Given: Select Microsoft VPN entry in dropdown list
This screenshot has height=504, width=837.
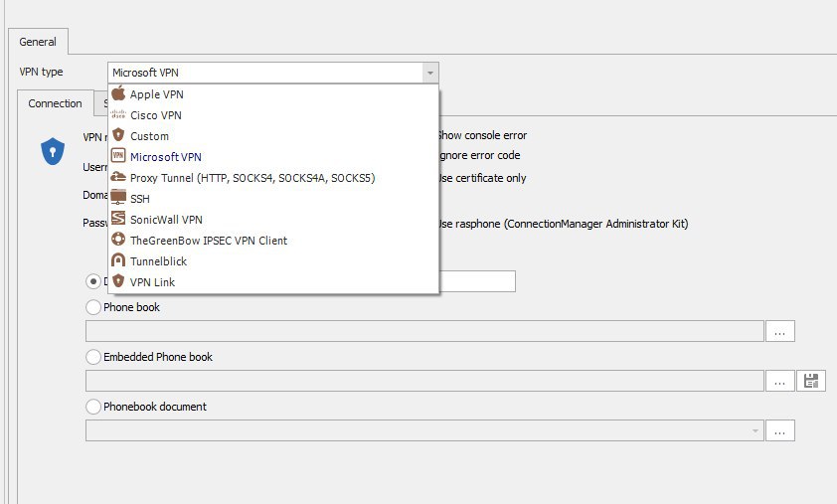Looking at the screenshot, I should tap(273, 156).
